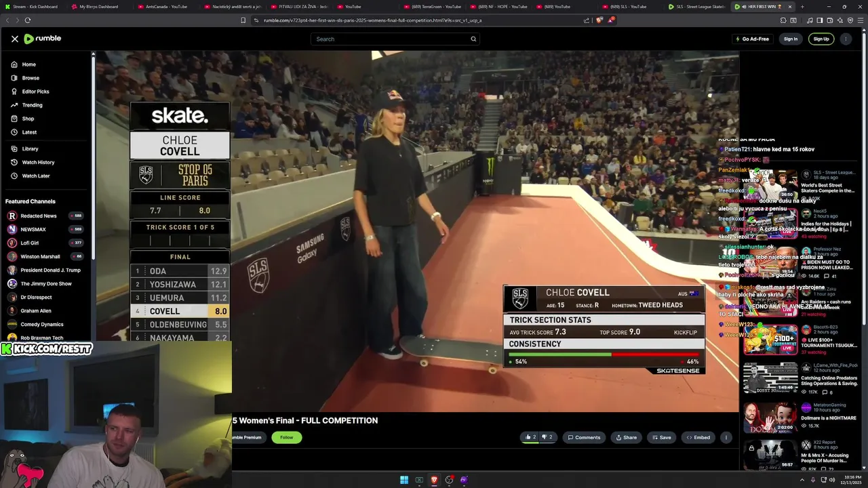Open Catching Online Predators video
The width and height of the screenshot is (868, 488).
pos(770,378)
